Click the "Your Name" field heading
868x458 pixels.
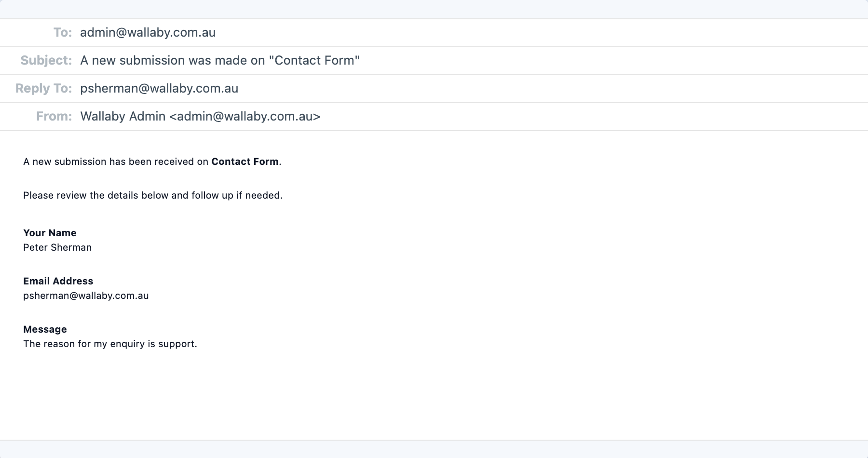50,233
